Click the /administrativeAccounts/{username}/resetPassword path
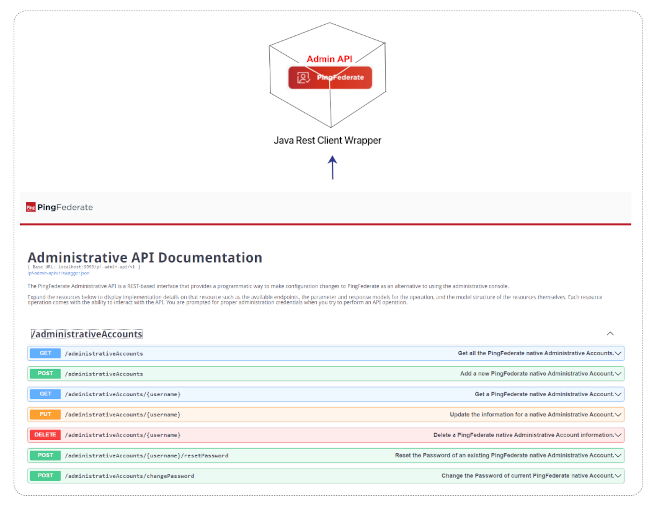 pyautogui.click(x=146, y=456)
